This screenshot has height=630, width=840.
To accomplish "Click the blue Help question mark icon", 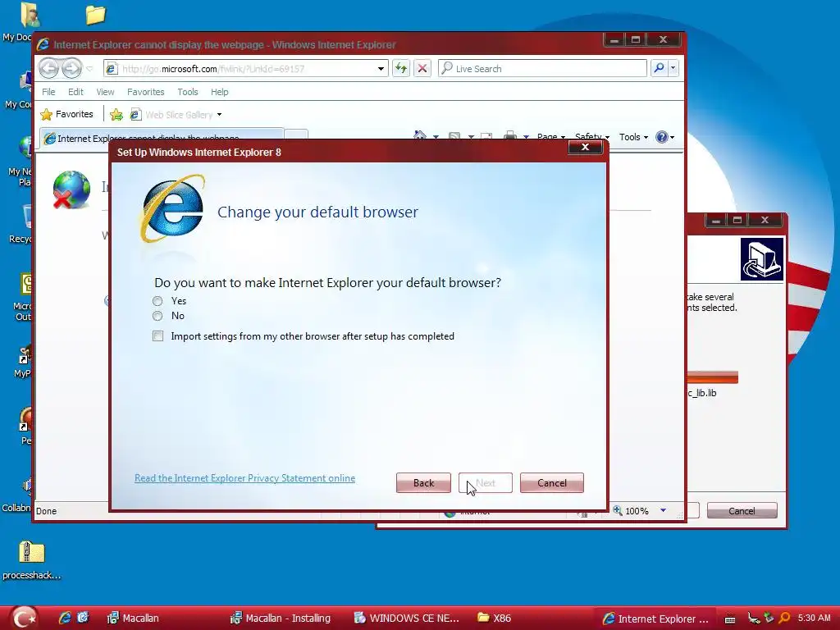I will pos(662,137).
